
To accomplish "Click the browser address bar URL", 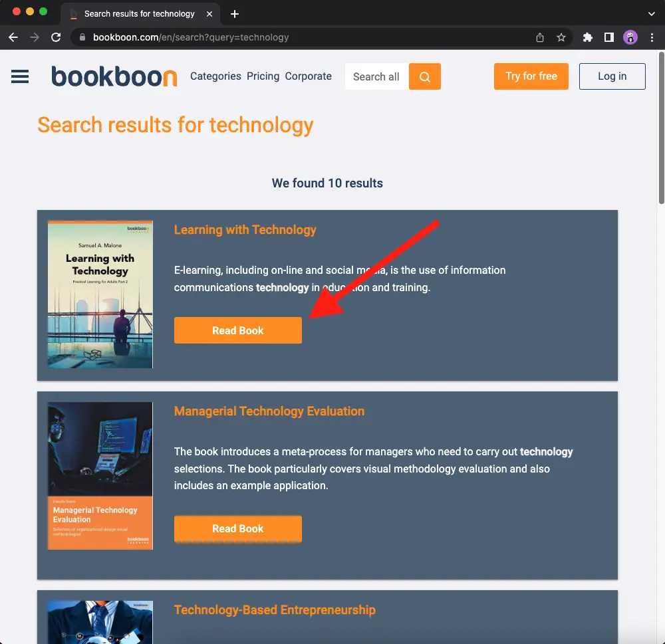I will pos(191,37).
